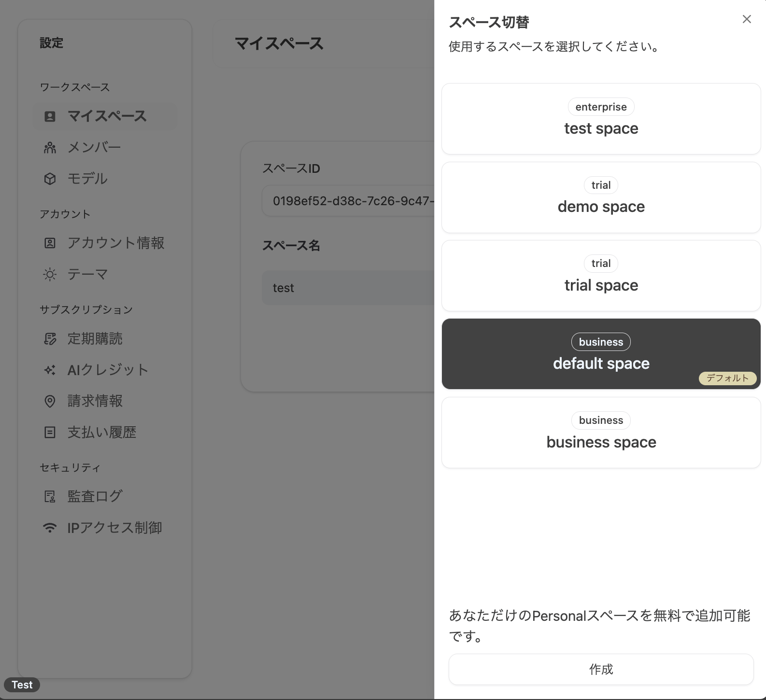Click the Model (モデル) cube icon
Viewport: 766px width, 700px height.
(x=50, y=179)
